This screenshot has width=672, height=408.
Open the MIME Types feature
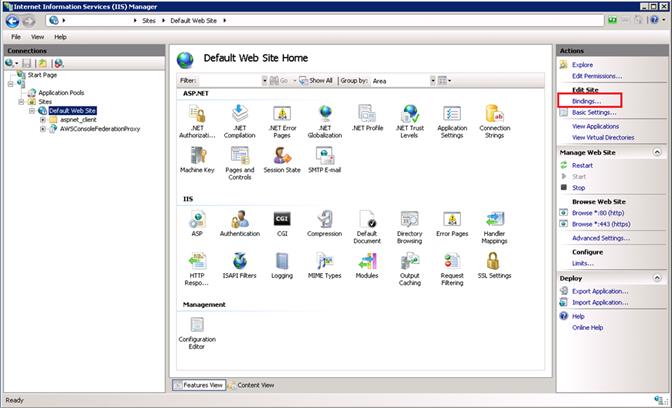pos(325,265)
